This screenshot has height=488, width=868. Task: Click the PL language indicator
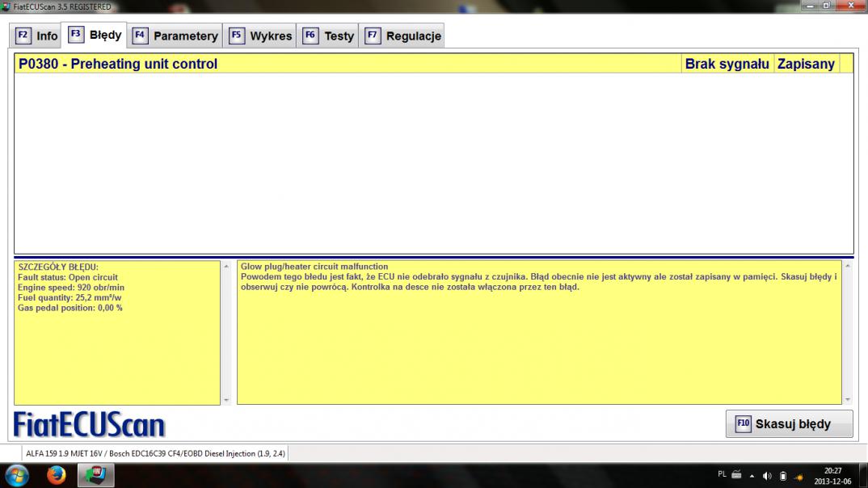click(722, 474)
